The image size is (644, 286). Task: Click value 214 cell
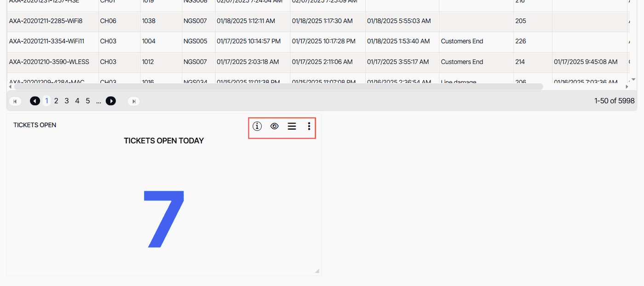(533, 62)
